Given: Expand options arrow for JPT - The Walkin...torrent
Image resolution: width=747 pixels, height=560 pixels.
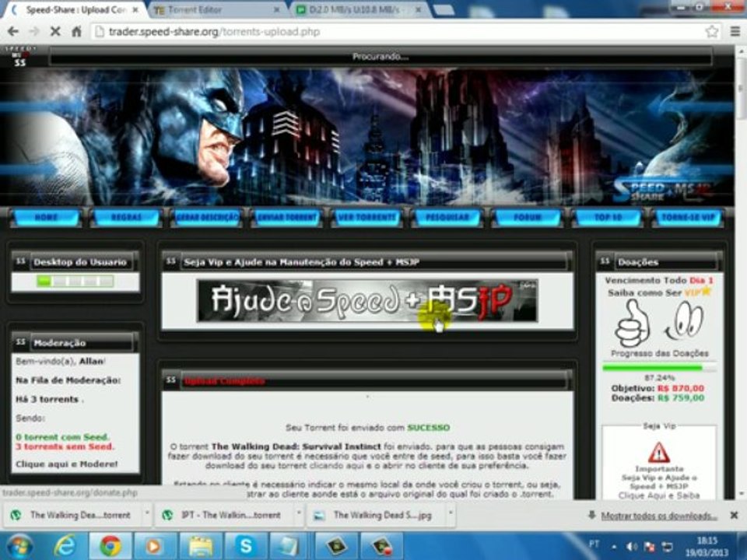Looking at the screenshot, I should click(299, 513).
